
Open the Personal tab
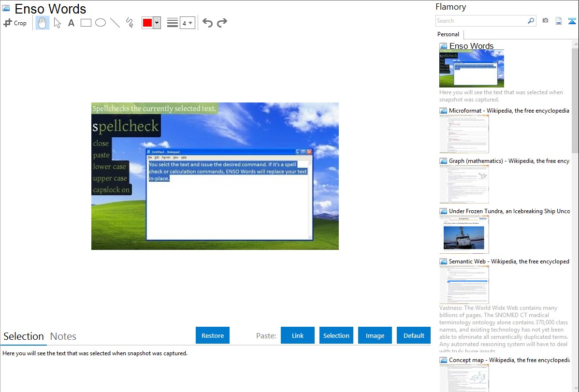coord(449,34)
